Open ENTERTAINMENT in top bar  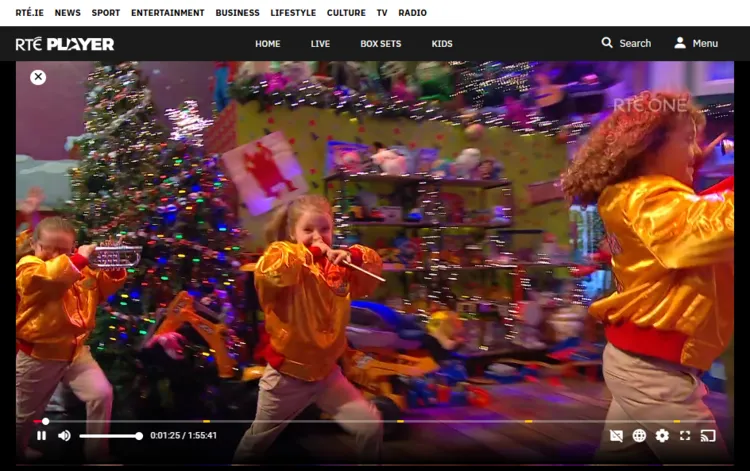pyautogui.click(x=167, y=13)
